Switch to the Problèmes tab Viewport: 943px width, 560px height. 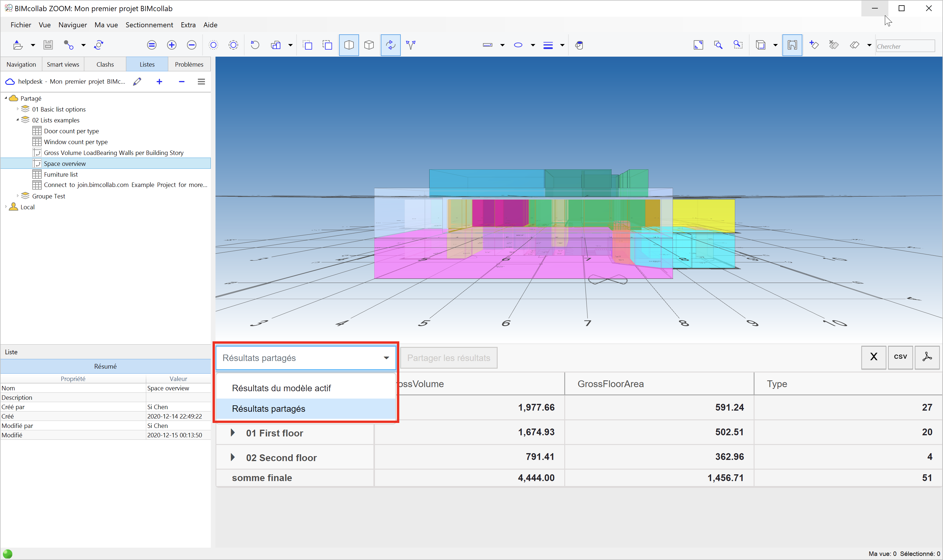click(x=189, y=65)
